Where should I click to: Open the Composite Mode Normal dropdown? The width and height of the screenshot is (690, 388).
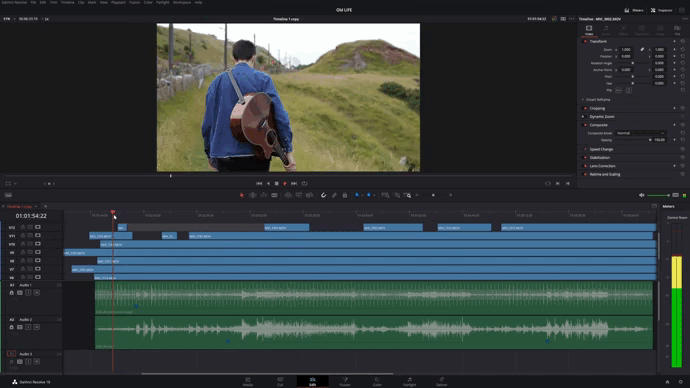coord(640,133)
